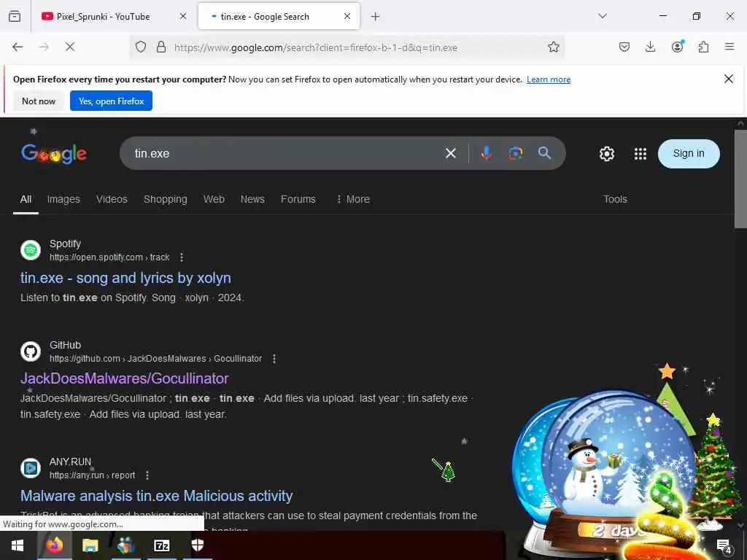This screenshot has width=747, height=560.
Task: Dismiss the Firefox startup notification bar
Action: (x=729, y=79)
